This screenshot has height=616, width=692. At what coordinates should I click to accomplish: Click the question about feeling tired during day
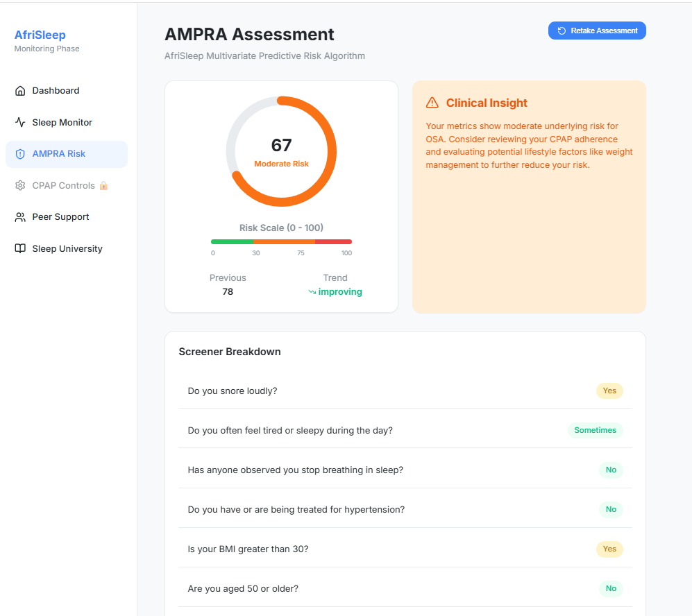click(x=290, y=431)
